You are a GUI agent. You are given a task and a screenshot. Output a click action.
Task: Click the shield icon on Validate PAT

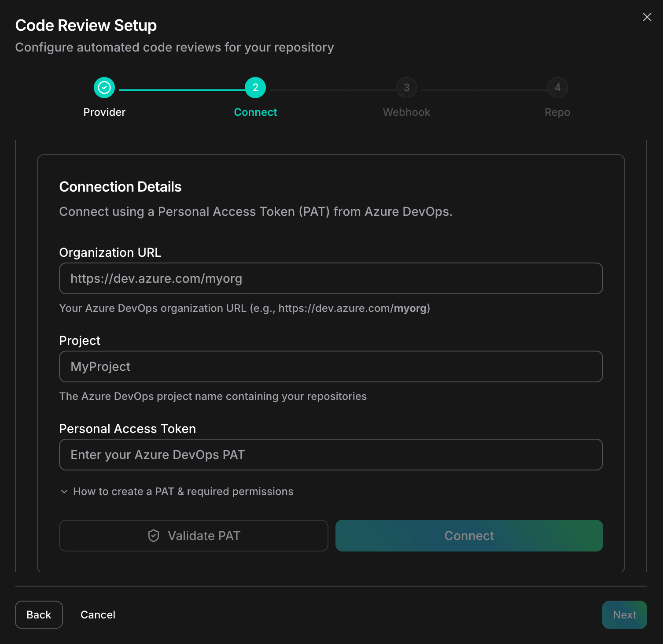(x=153, y=536)
